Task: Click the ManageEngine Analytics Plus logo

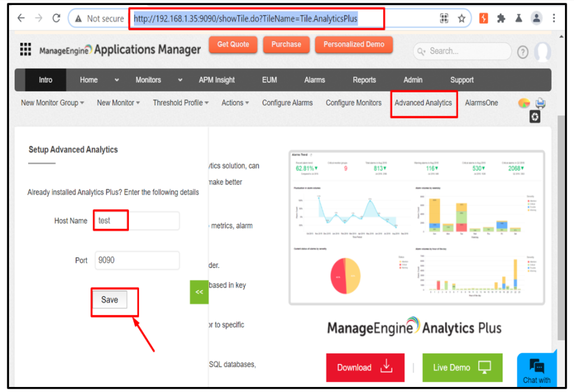Action: click(x=414, y=327)
